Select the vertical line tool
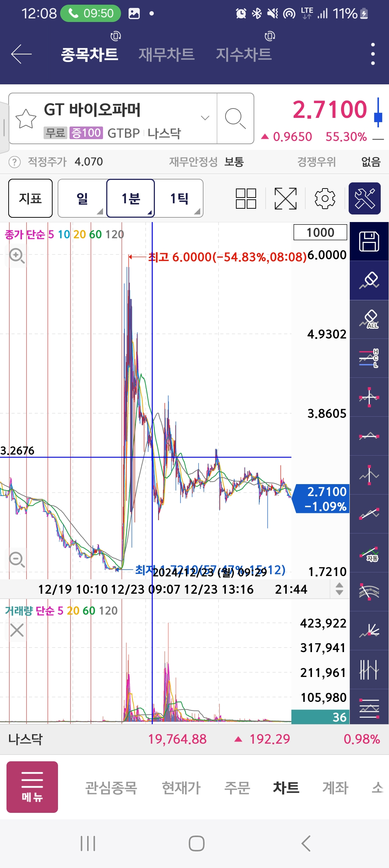This screenshot has height=868, width=389. point(369,475)
